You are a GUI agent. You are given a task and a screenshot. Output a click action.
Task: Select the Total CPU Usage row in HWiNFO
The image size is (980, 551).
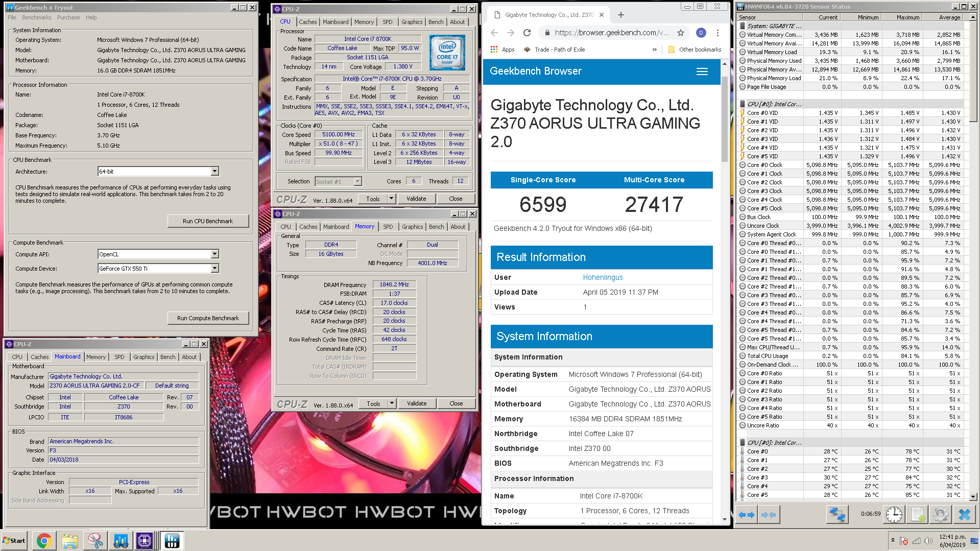850,356
